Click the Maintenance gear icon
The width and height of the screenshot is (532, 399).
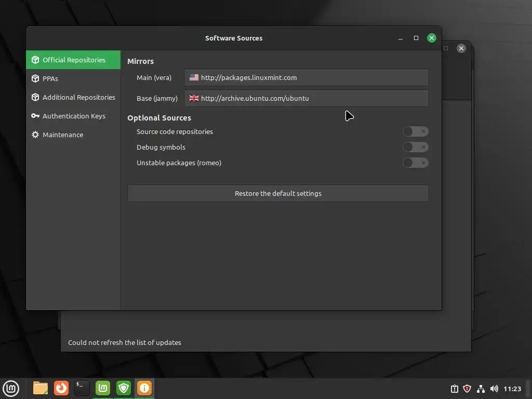pyautogui.click(x=35, y=135)
